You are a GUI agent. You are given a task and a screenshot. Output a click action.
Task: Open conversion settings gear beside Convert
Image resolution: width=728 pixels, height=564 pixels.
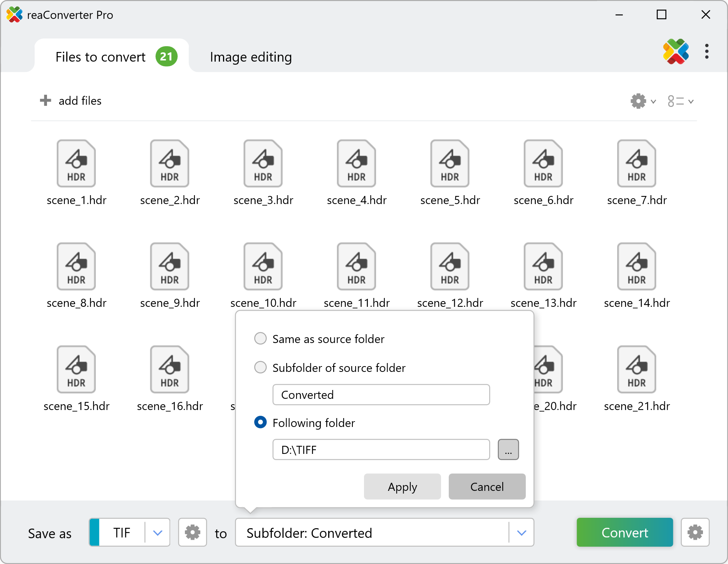[695, 532]
